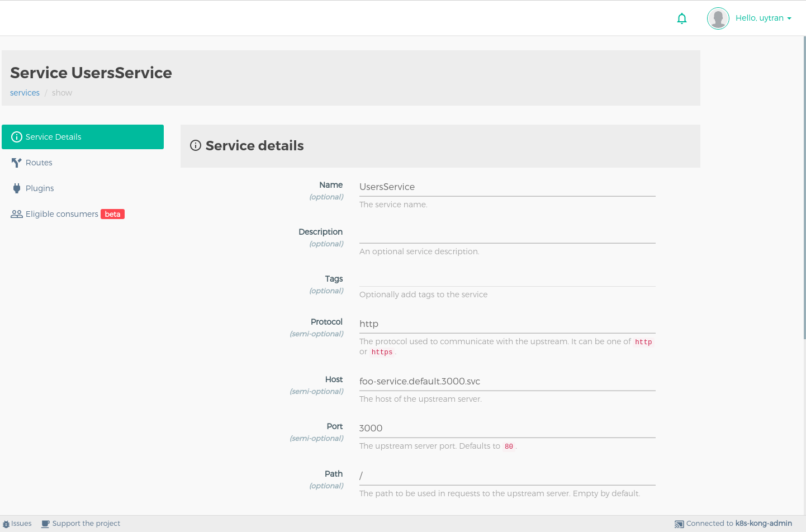Click the Service Details info icon in sidebar
806x532 pixels.
click(x=17, y=137)
